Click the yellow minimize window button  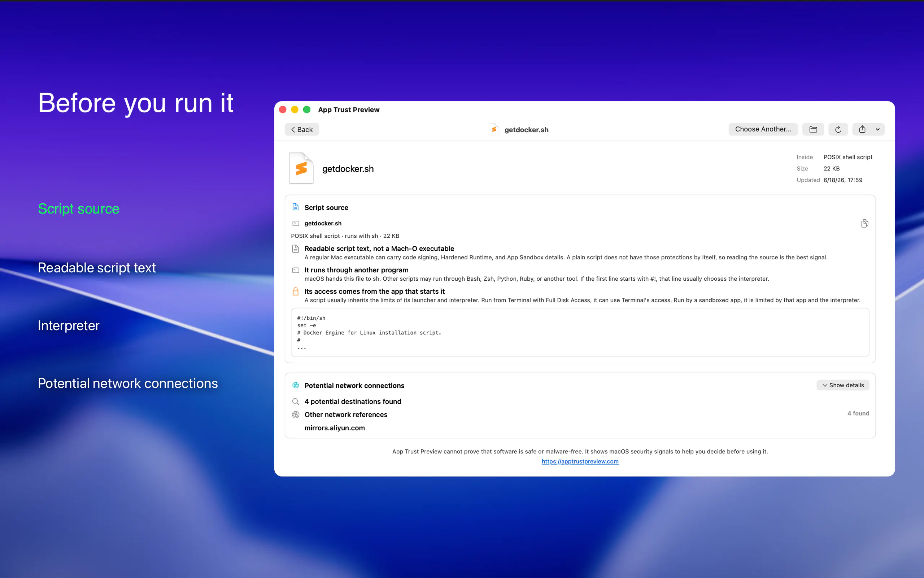(x=295, y=110)
